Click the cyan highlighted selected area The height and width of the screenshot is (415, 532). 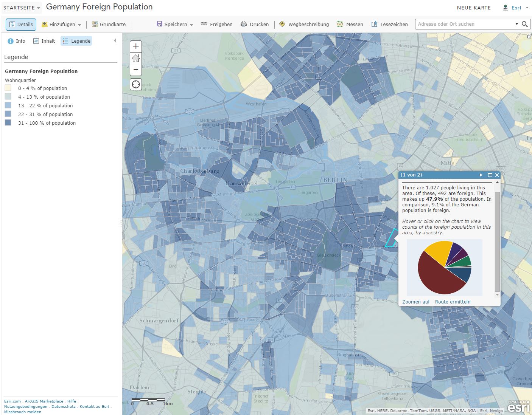(x=391, y=240)
